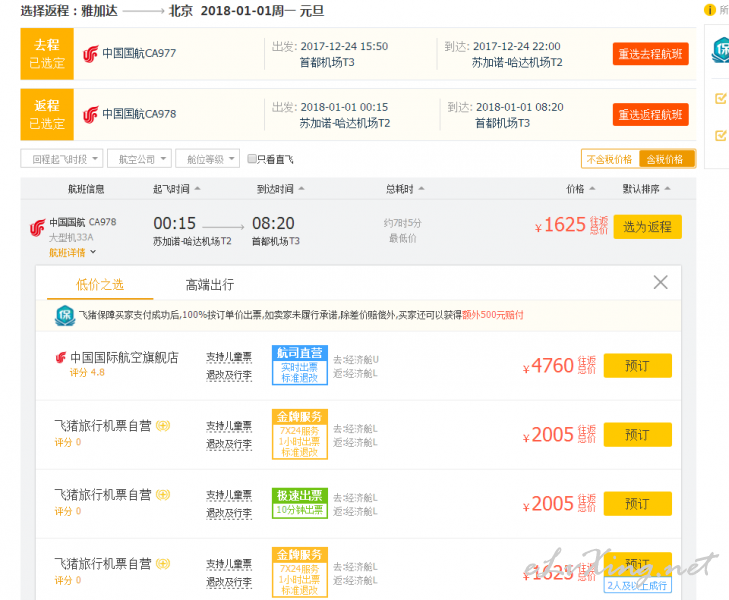729x600 pixels.
Task: Book the first ¥2005 金牌服务 offer
Action: (637, 435)
